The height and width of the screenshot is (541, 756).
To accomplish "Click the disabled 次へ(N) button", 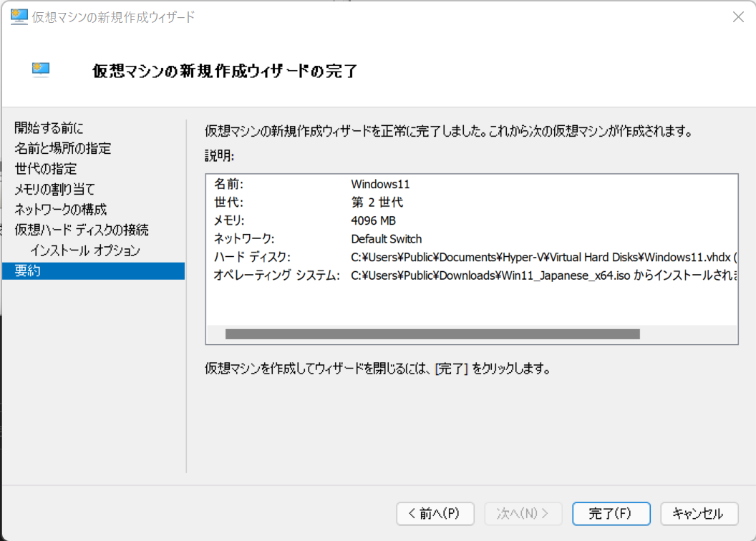I will (523, 513).
